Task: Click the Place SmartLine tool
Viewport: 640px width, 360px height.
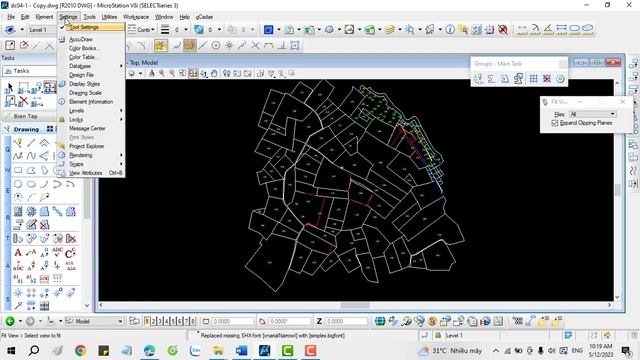Action: [18, 143]
